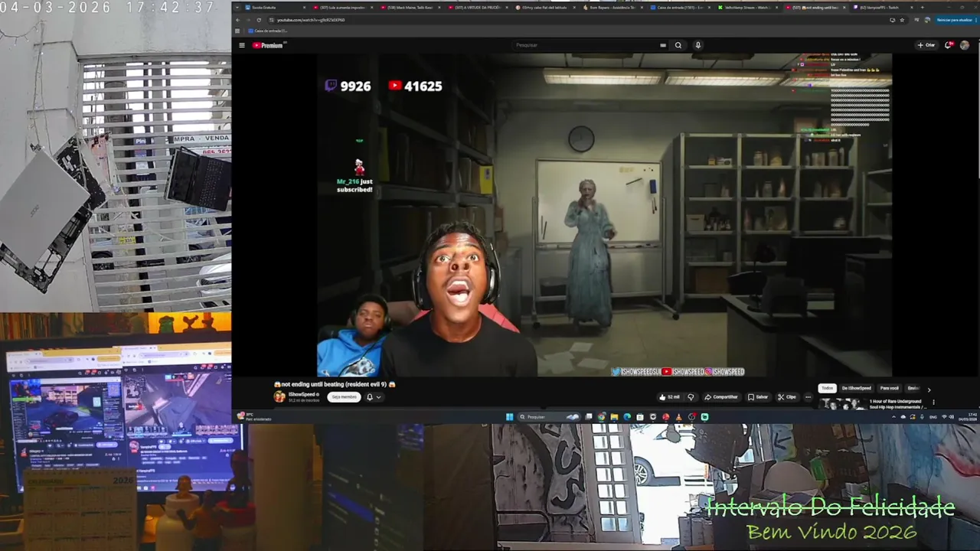
Task: Open YouTube notifications bell in header
Action: pos(949,45)
